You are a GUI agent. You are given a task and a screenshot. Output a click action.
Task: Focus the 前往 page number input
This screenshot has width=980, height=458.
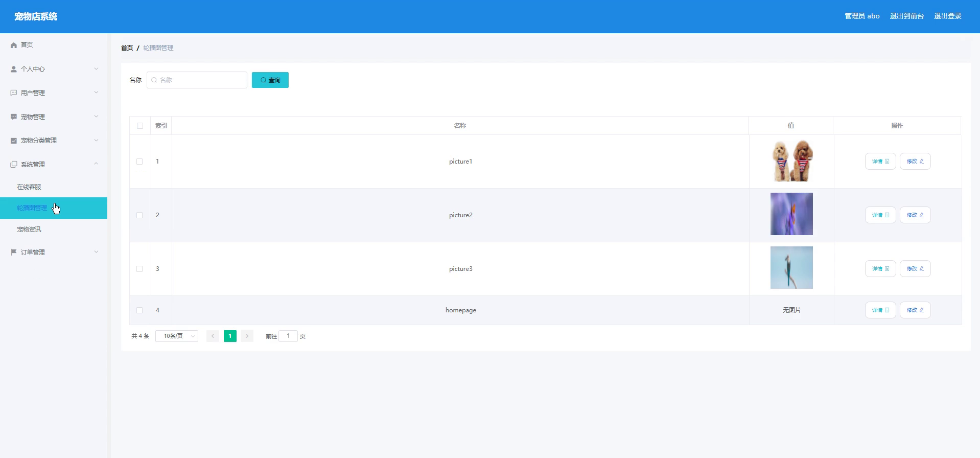pos(288,336)
